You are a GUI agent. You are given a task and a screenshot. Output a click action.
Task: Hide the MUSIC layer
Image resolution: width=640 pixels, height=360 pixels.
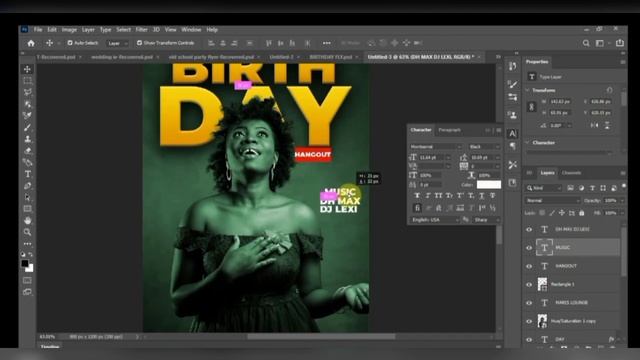[x=529, y=248]
